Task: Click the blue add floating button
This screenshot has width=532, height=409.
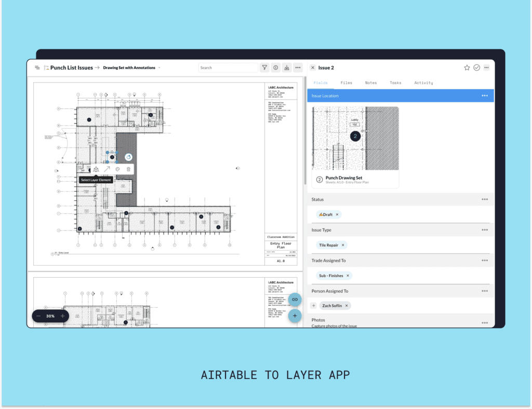Action: tap(295, 316)
